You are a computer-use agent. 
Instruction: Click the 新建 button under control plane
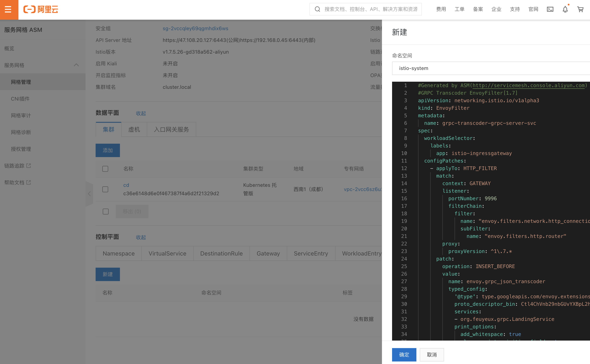(x=108, y=274)
